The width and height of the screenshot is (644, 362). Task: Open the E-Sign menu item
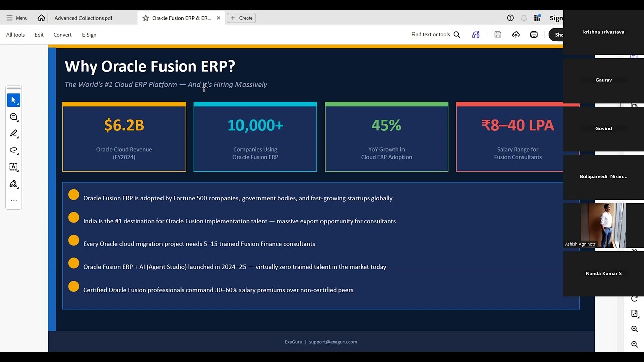coord(89,35)
